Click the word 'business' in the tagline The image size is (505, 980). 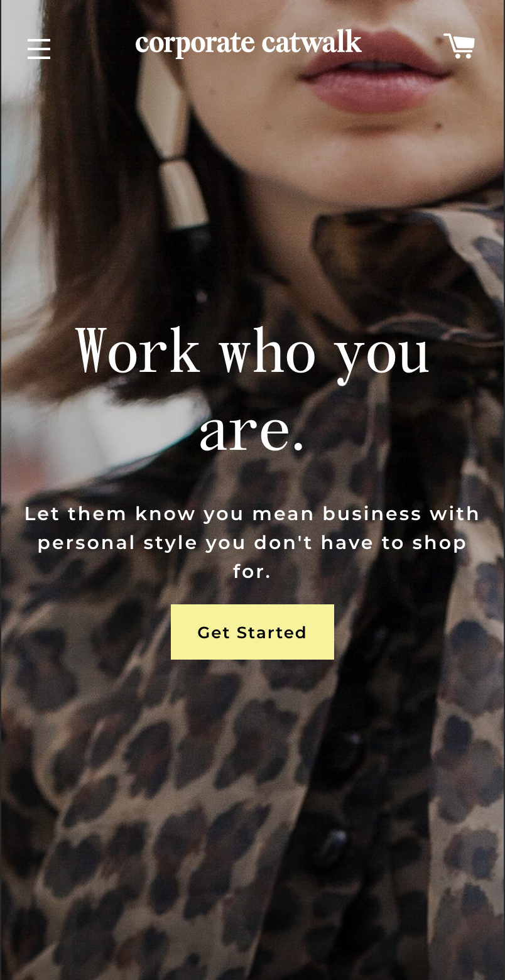tap(372, 513)
